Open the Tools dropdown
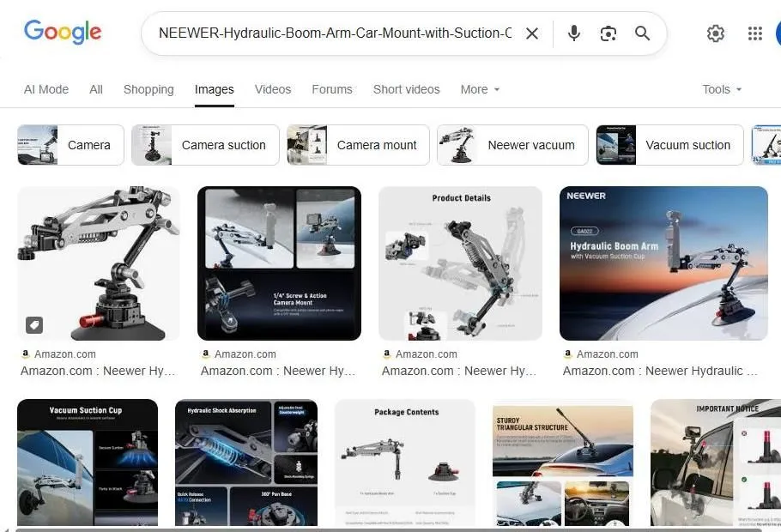This screenshot has width=781, height=532. tap(722, 89)
